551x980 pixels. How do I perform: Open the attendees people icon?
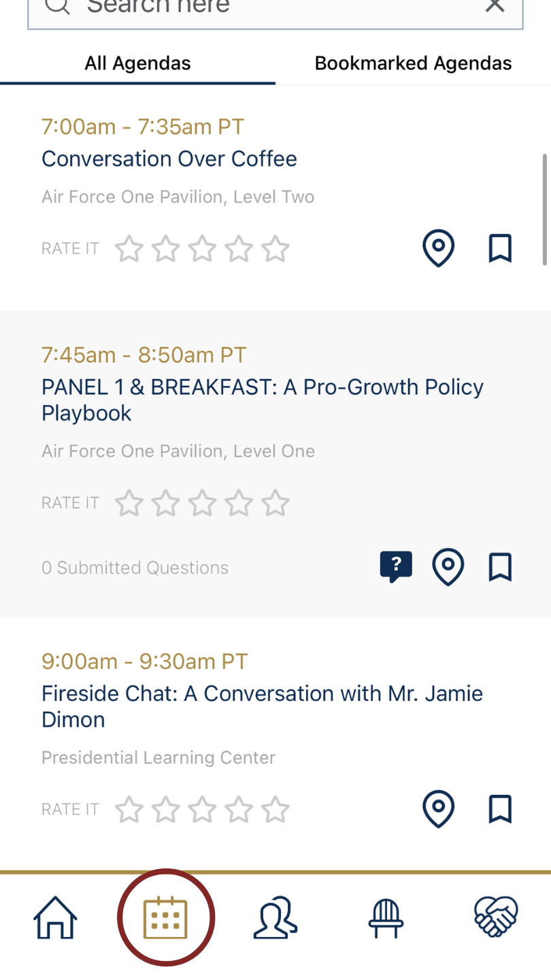coord(275,917)
